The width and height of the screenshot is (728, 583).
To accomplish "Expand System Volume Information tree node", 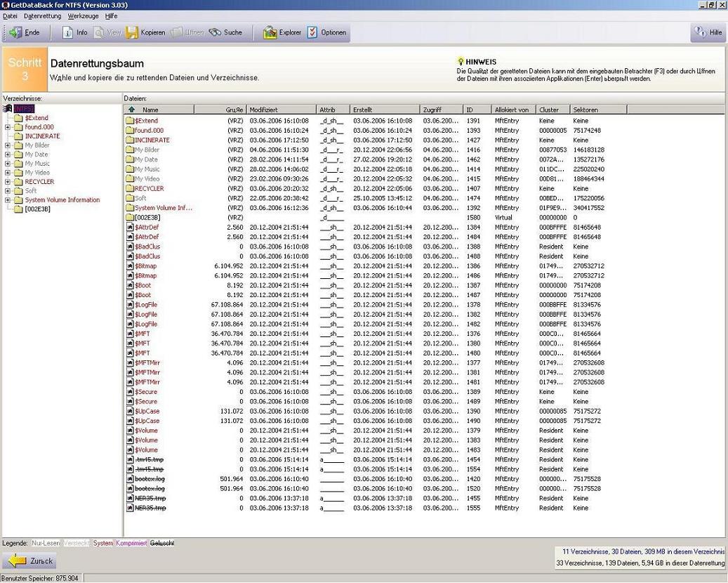I will (8, 200).
